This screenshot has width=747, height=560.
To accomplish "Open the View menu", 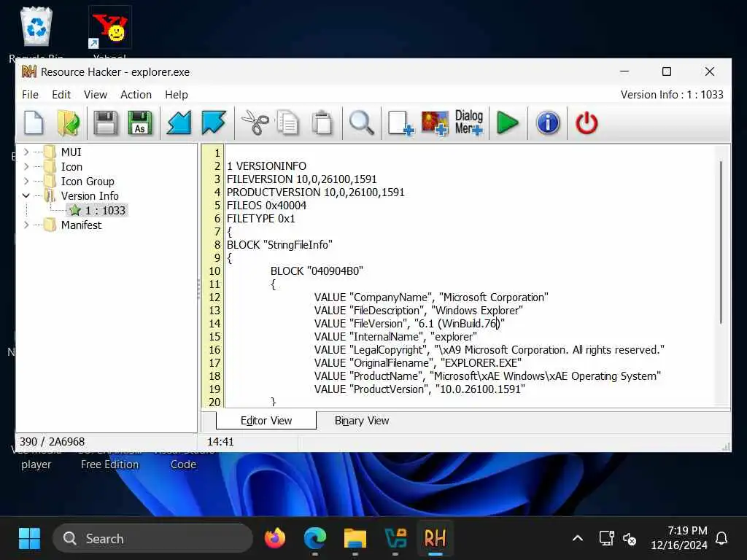I will (x=96, y=95).
